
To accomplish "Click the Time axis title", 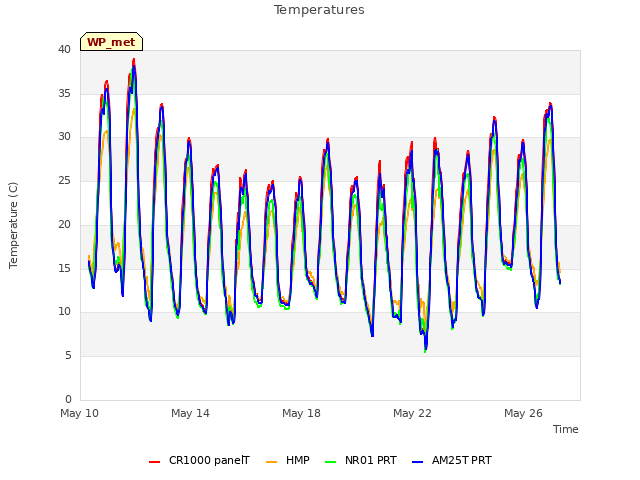I will pyautogui.click(x=566, y=429).
